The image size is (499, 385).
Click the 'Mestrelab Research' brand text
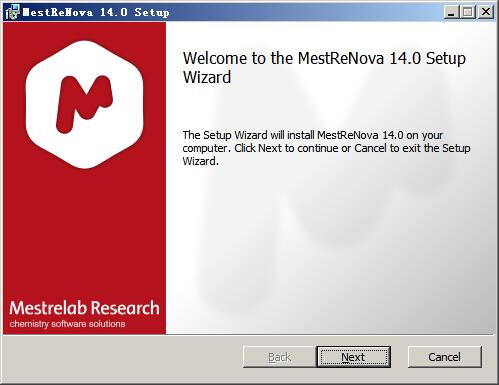84,308
